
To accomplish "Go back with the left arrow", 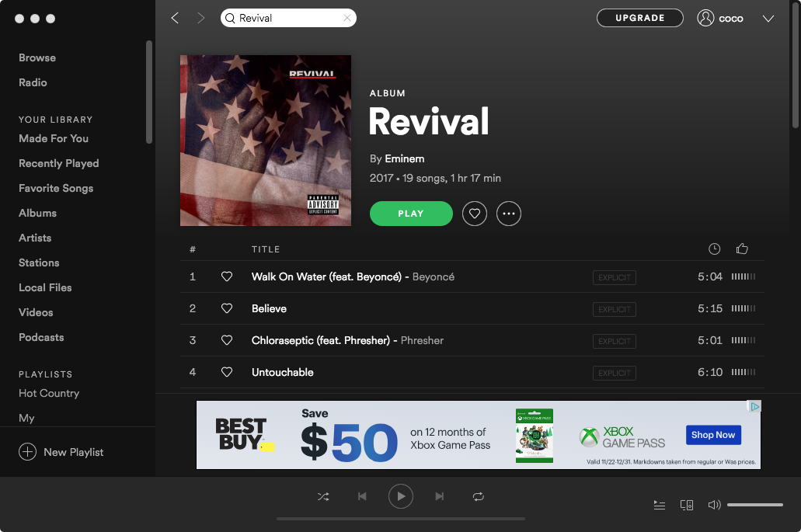I will coord(175,19).
